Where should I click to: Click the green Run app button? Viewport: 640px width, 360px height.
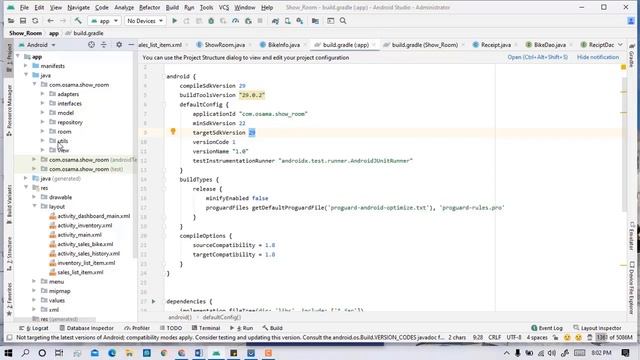(175, 21)
